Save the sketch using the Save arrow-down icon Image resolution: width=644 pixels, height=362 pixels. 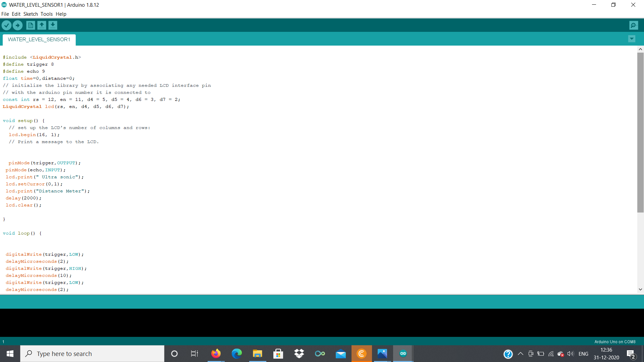pyautogui.click(x=53, y=25)
